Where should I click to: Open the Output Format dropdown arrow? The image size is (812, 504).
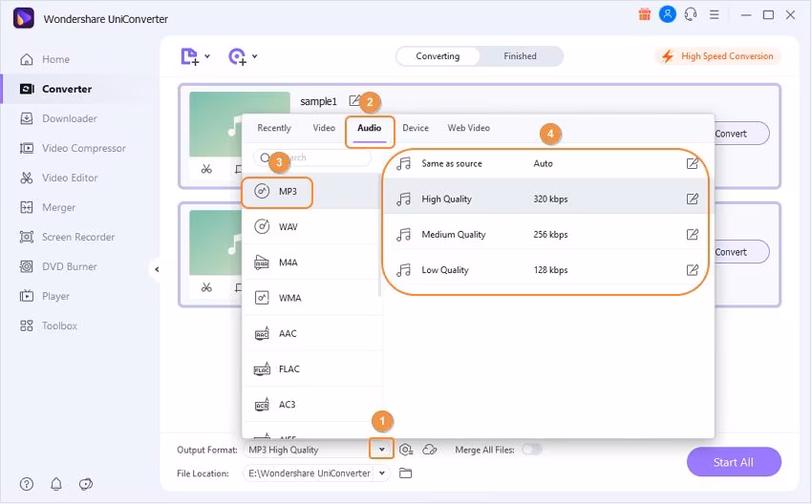[382, 450]
